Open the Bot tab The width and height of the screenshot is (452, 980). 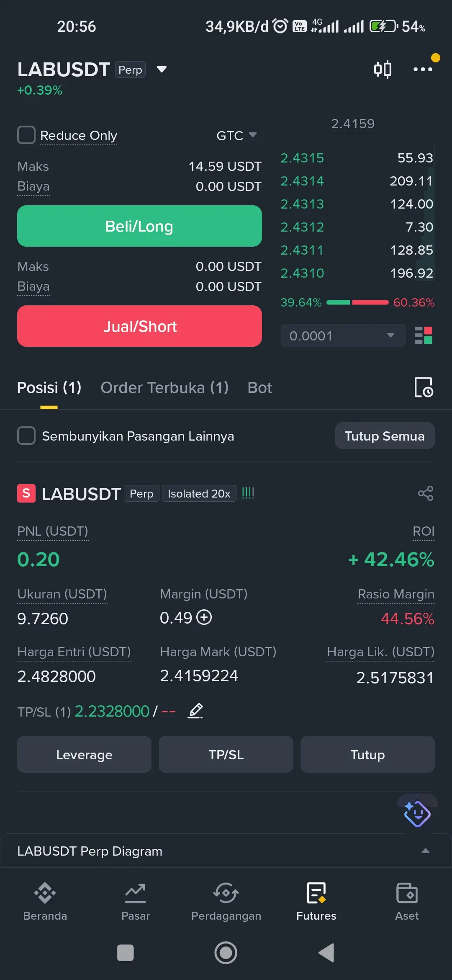pos(259,387)
